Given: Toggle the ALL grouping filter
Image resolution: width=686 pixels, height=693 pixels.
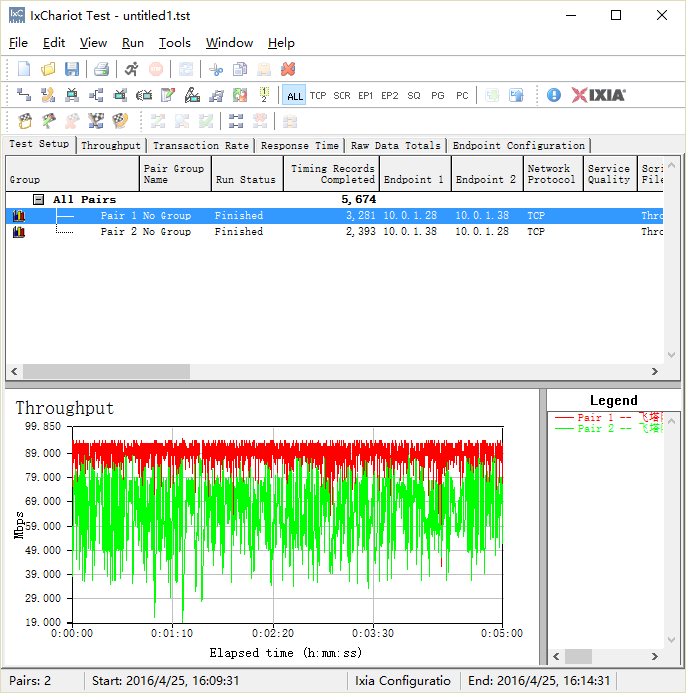Looking at the screenshot, I should point(294,95).
